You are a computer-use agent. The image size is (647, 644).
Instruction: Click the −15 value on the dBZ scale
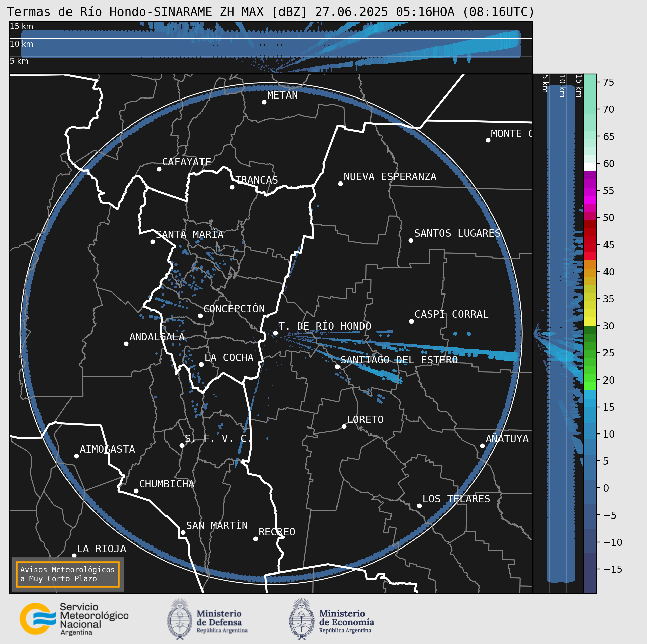[x=613, y=569]
